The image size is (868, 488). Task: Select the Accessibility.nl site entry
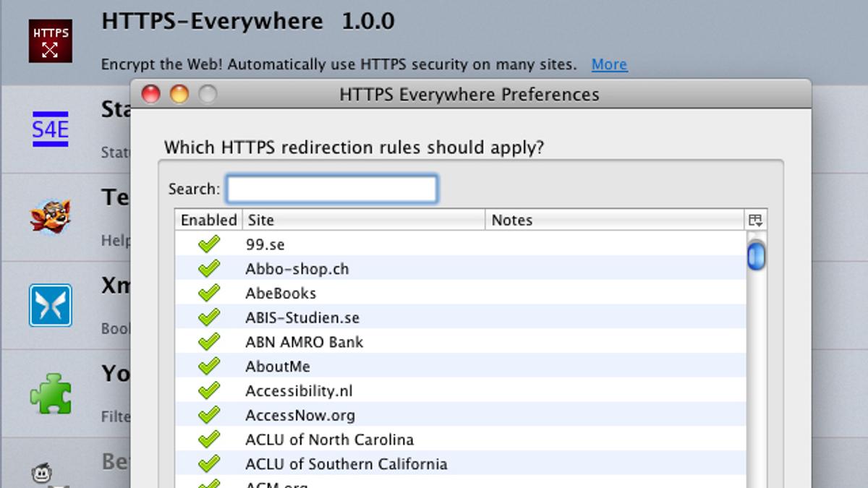(299, 391)
